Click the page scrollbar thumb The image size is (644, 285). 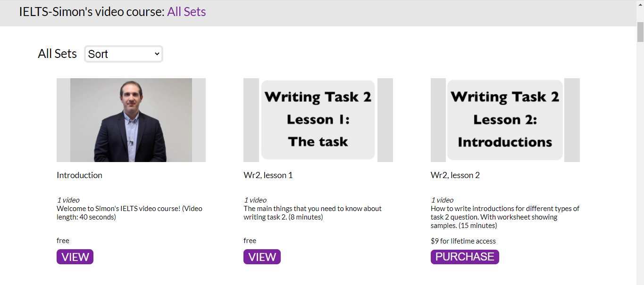(640, 32)
